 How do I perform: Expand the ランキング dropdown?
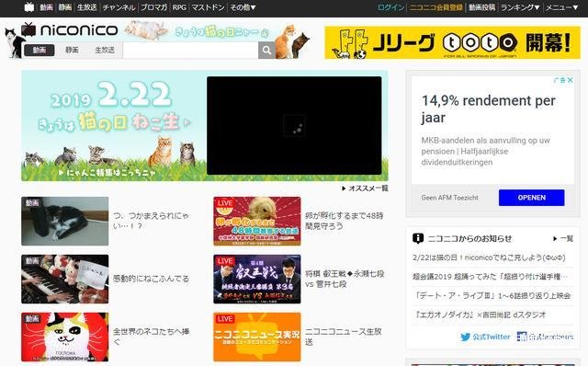click(520, 7)
